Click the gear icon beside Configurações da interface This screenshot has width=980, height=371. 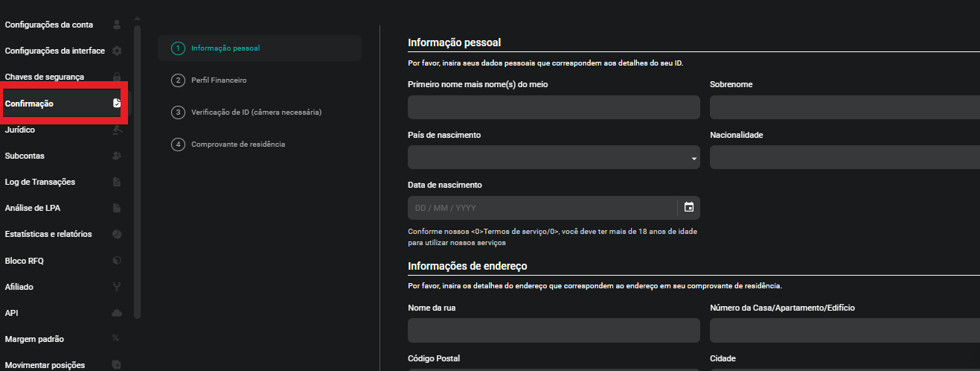point(117,51)
